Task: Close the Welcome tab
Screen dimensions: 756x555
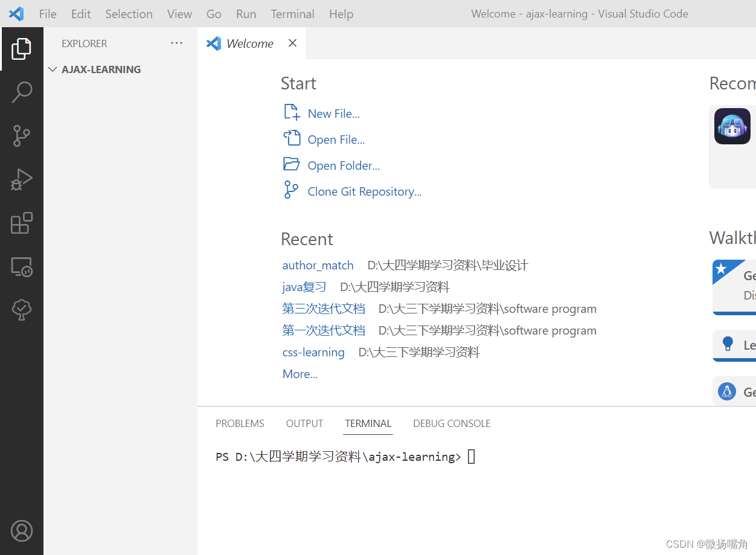Action: coord(292,43)
